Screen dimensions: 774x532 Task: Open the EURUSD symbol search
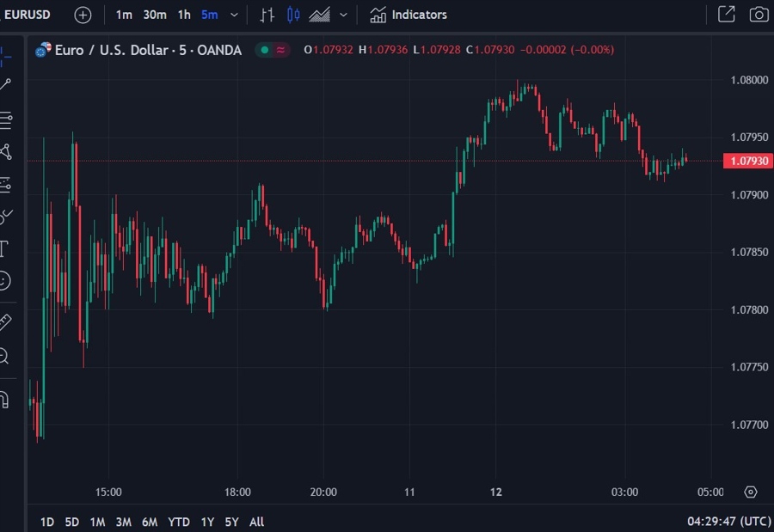pyautogui.click(x=26, y=15)
